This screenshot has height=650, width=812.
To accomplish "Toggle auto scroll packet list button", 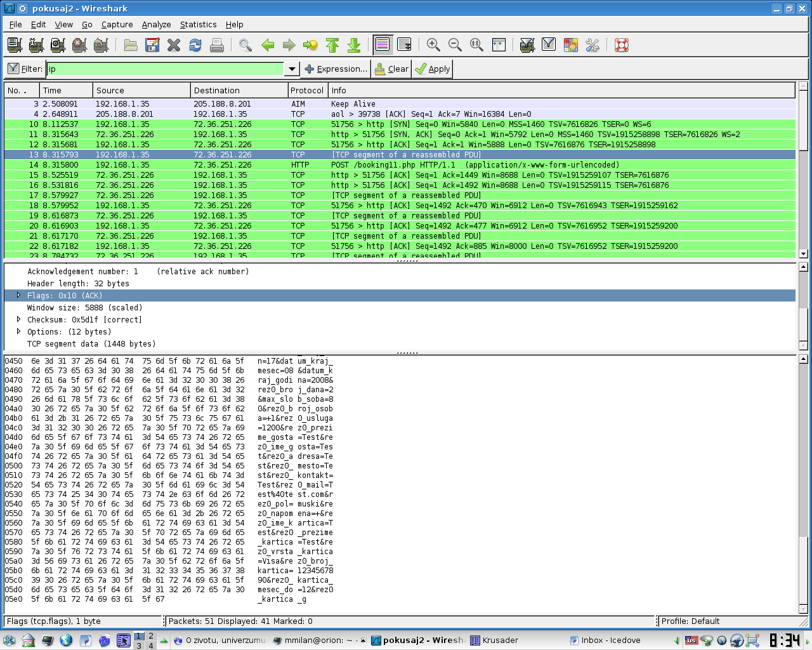I will coord(404,45).
